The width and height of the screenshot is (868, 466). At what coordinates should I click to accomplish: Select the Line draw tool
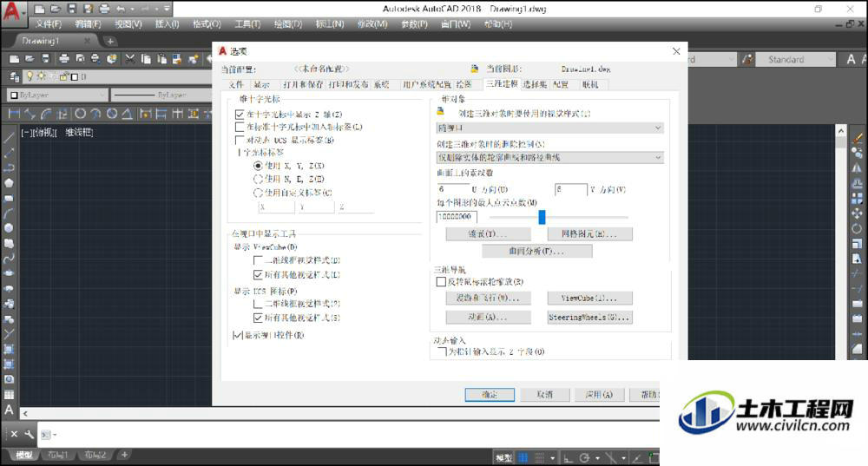(x=9, y=137)
